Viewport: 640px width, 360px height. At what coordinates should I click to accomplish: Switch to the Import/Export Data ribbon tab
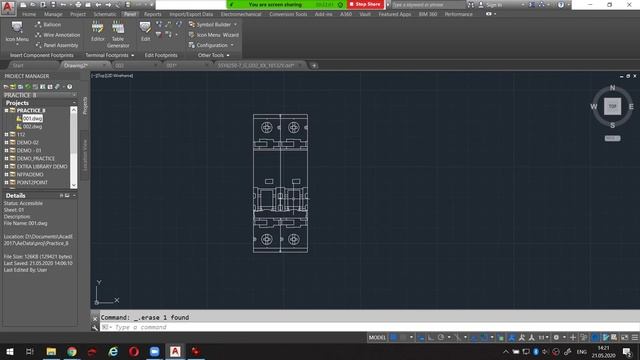point(191,14)
